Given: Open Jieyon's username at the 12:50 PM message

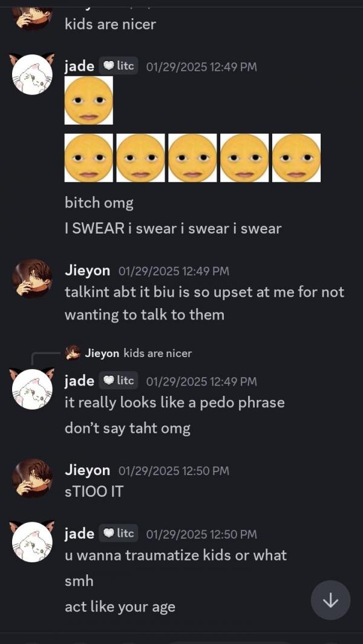Looking at the screenshot, I should click(88, 470).
